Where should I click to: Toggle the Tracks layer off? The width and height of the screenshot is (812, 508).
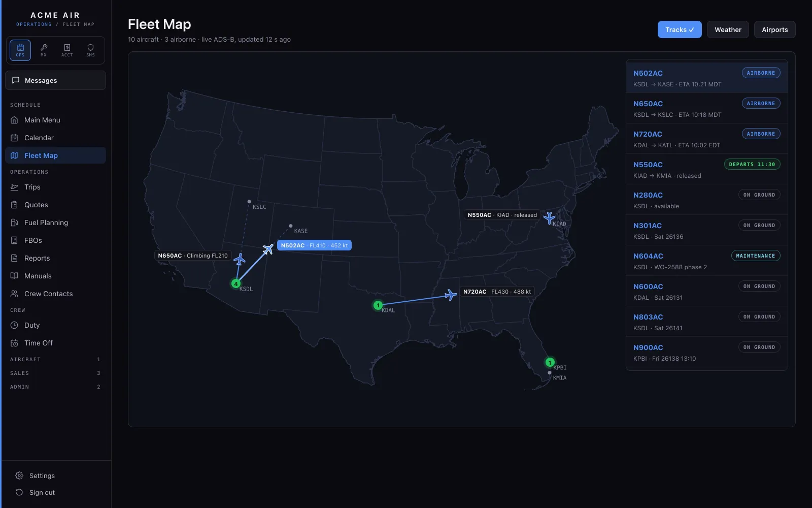point(680,29)
